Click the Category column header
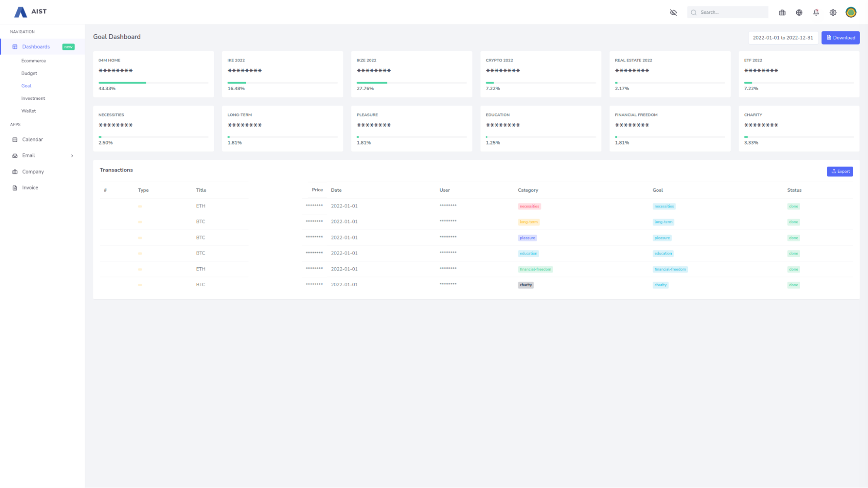Screen dimensions: 868x488 pos(528,190)
